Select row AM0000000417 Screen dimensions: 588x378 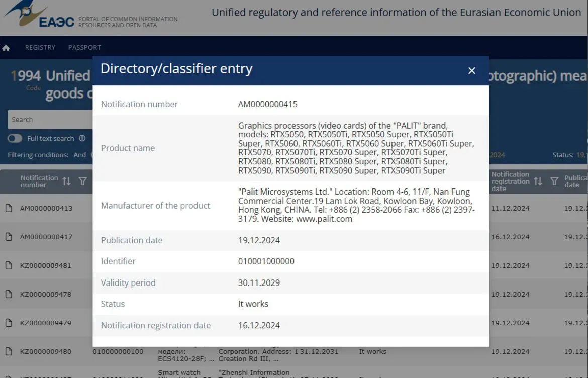pos(46,237)
